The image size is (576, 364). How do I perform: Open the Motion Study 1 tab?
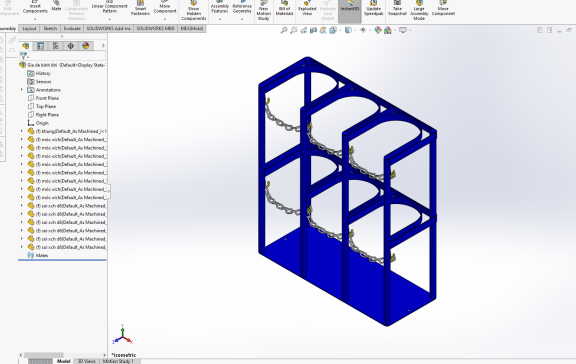(118, 361)
